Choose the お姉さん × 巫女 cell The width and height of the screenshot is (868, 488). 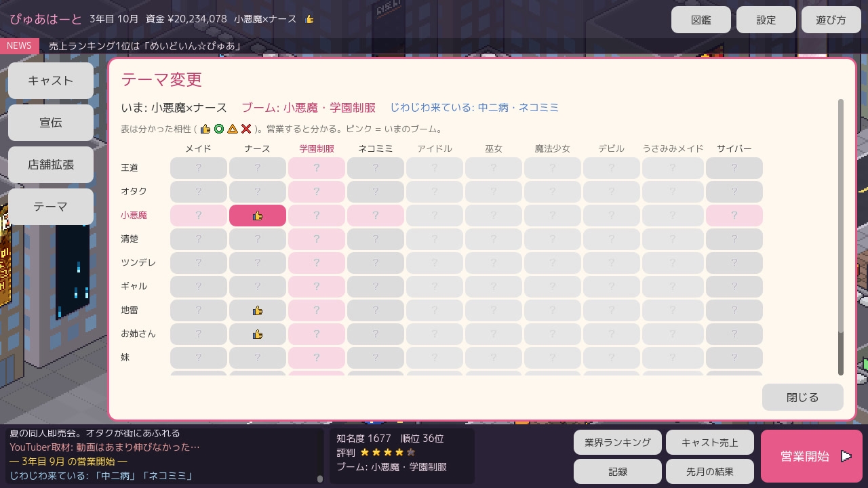[494, 334]
